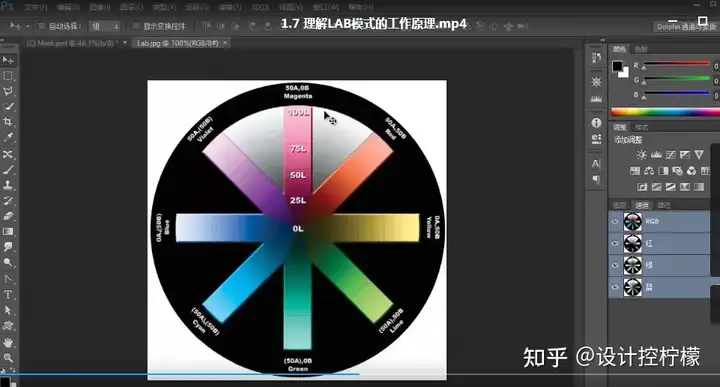This screenshot has width=720, height=387.
Task: Select the Custom Shape tool
Action: (8, 325)
